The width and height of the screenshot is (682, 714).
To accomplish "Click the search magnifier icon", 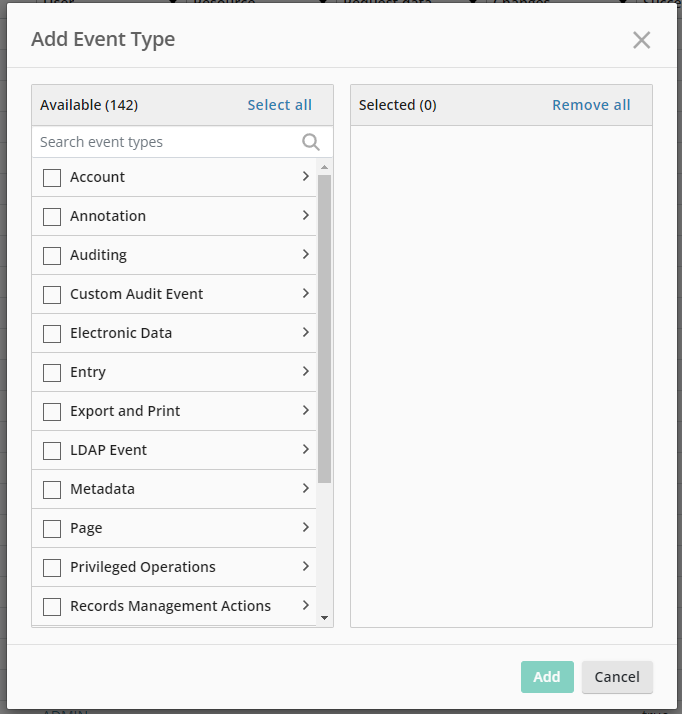I will [x=311, y=142].
